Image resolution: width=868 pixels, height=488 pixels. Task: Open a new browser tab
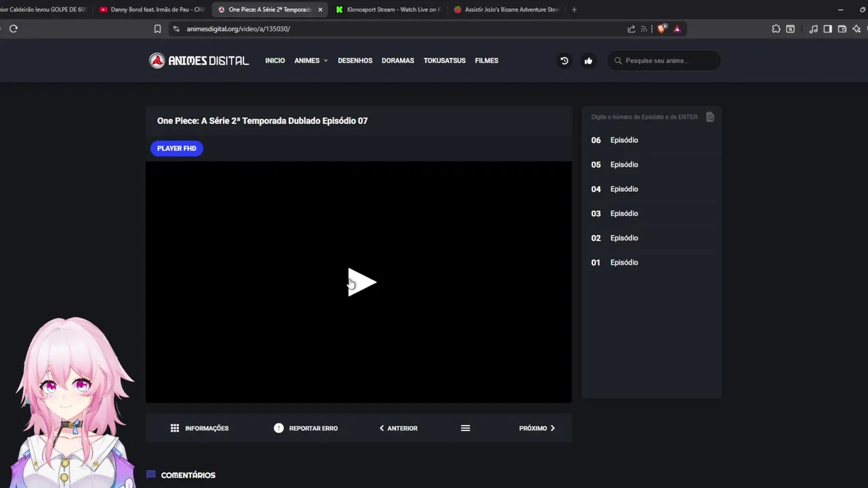(574, 9)
